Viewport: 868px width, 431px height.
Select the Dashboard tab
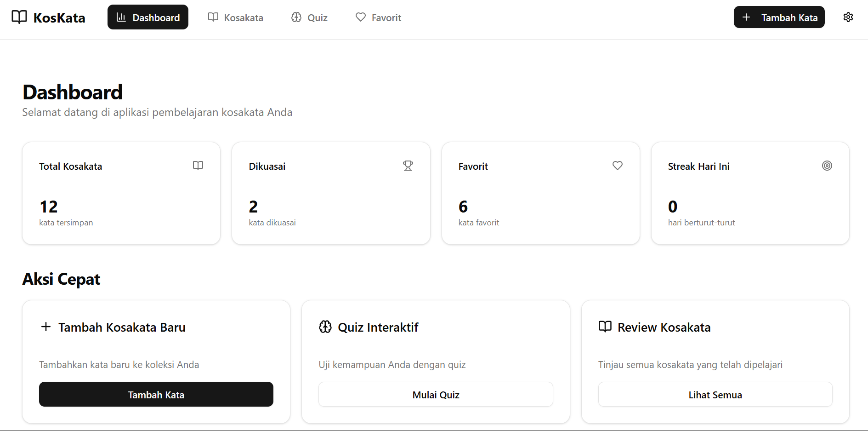click(148, 17)
